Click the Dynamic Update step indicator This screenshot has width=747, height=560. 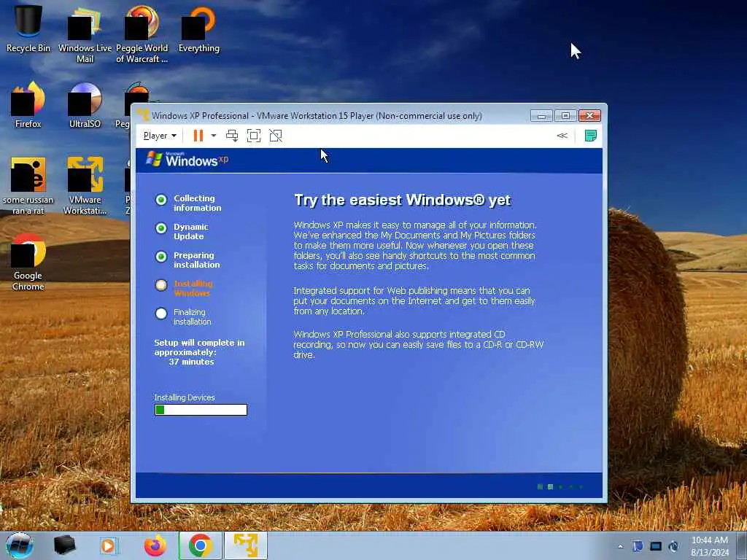(161, 228)
